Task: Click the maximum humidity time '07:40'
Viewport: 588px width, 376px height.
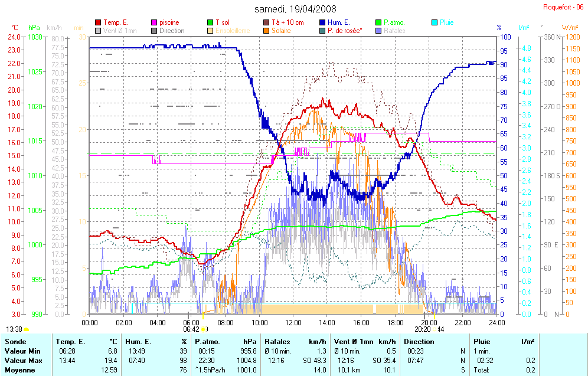Action: 136,361
